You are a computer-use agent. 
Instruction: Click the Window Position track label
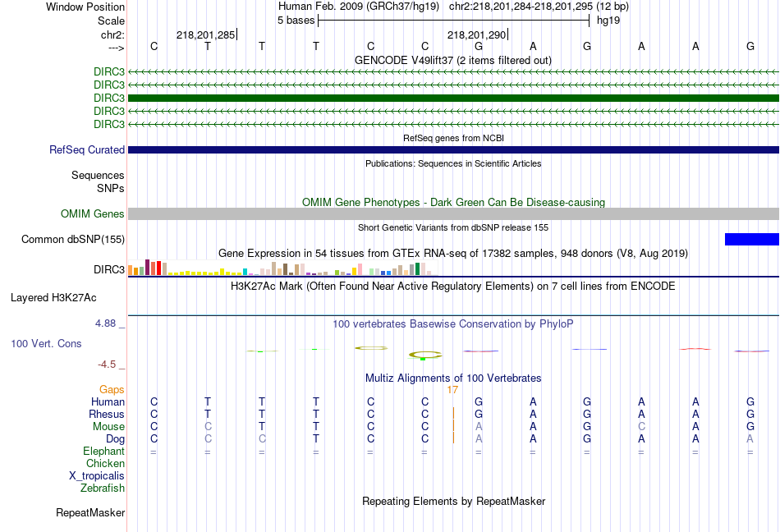85,7
